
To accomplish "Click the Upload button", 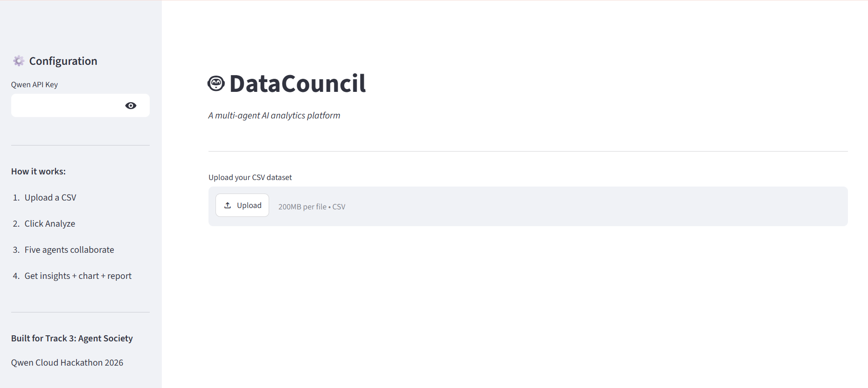I will 242,205.
